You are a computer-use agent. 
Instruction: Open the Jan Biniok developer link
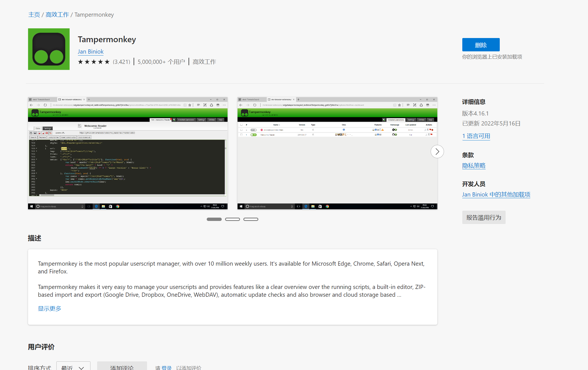coord(91,52)
